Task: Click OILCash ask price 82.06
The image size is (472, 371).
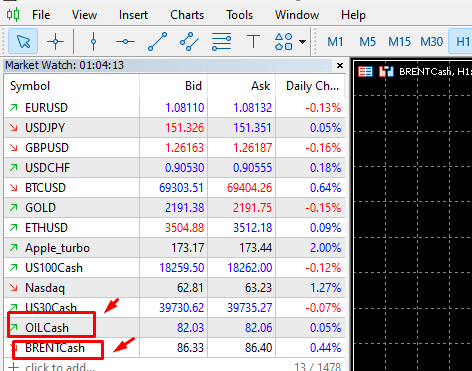Action: pyautogui.click(x=259, y=328)
